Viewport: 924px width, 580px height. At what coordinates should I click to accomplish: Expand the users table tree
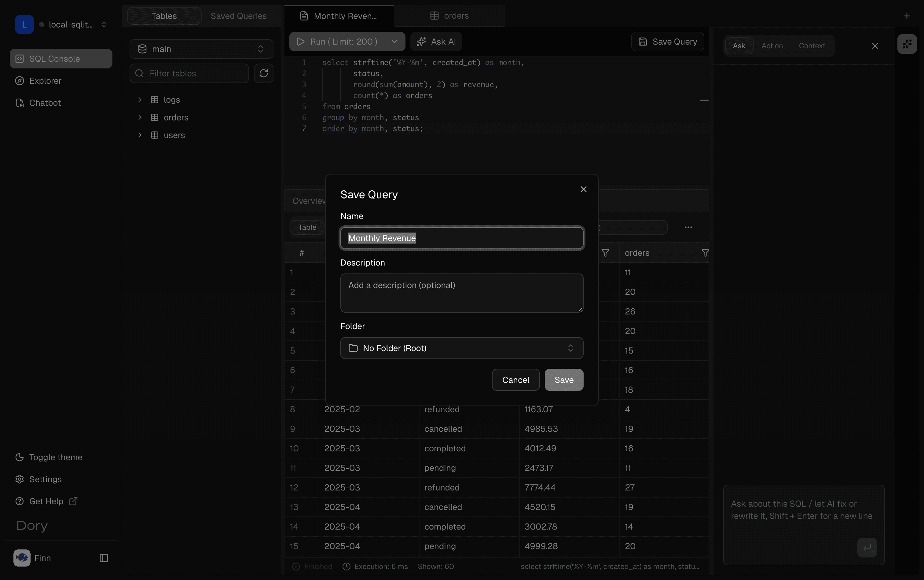tap(140, 135)
